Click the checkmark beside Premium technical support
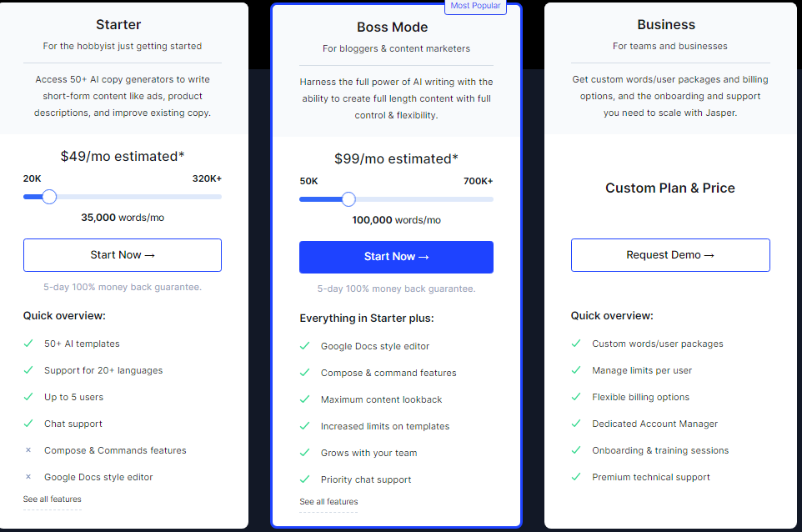This screenshot has height=532, width=802. pyautogui.click(x=576, y=477)
